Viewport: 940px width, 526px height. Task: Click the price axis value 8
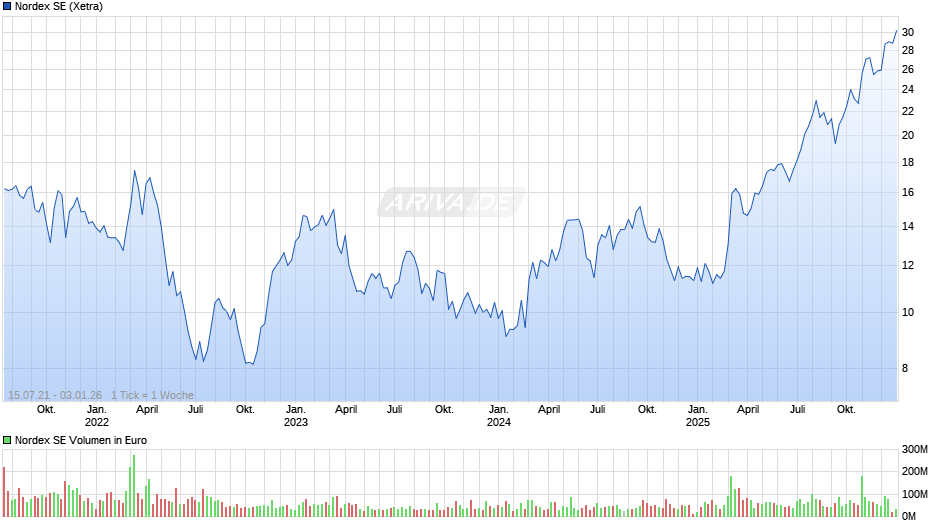point(905,369)
